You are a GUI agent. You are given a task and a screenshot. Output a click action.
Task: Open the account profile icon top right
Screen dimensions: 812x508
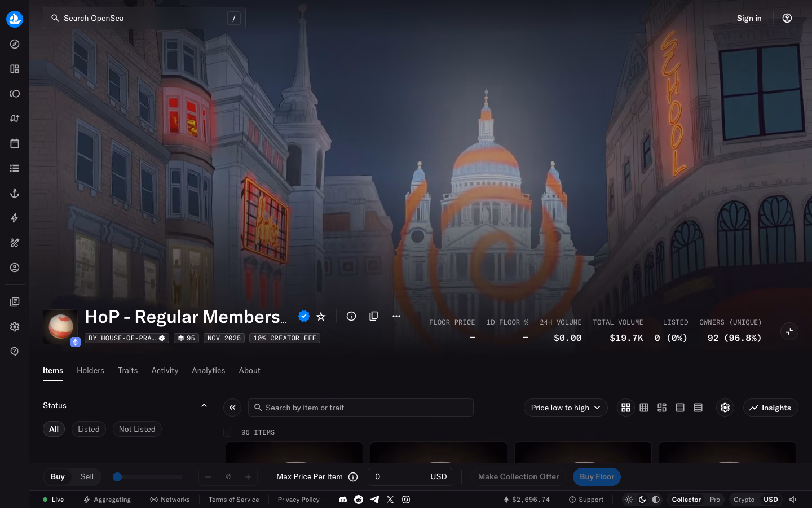[787, 18]
